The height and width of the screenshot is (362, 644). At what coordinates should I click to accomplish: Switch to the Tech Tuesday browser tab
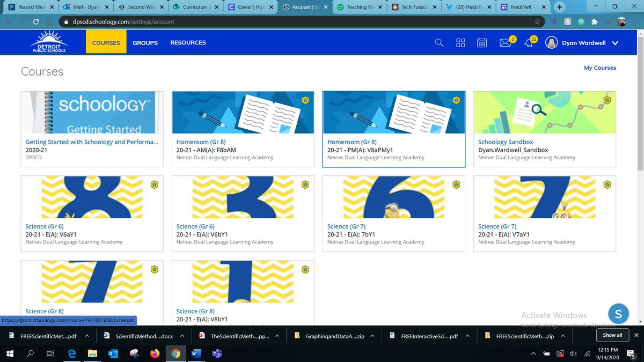413,7
